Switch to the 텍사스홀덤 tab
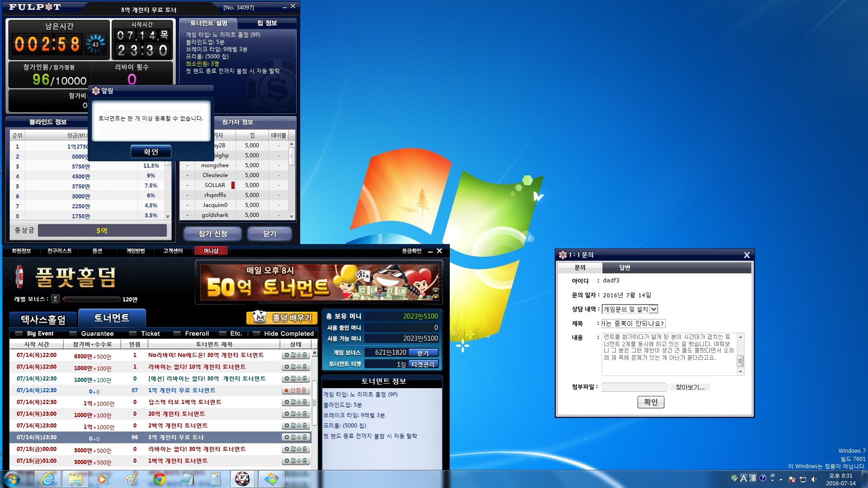Image resolution: width=868 pixels, height=488 pixels. (x=43, y=319)
